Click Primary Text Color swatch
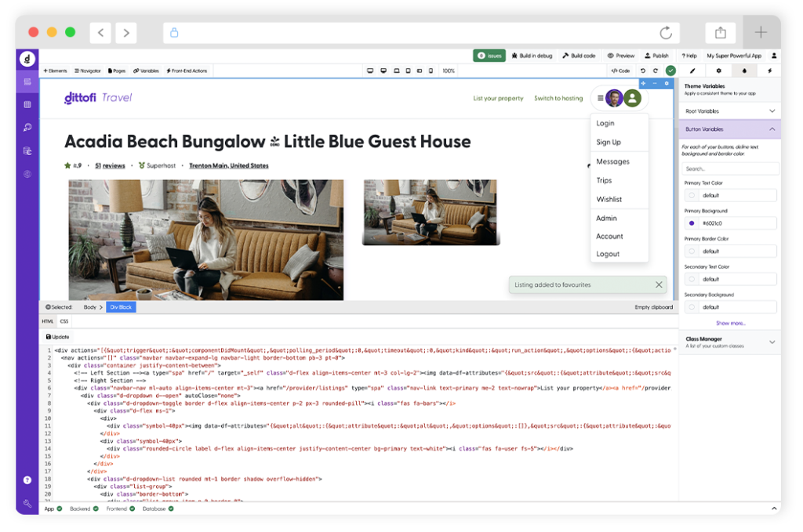 point(692,195)
